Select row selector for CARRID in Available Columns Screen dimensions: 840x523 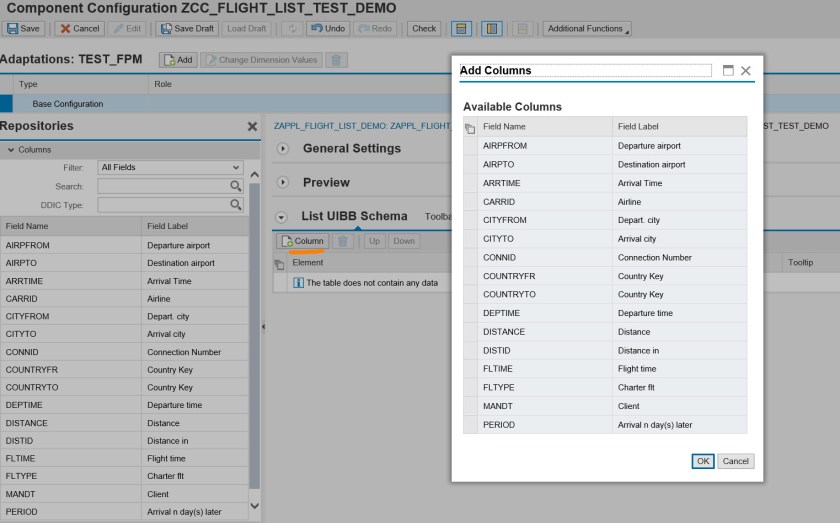point(470,202)
